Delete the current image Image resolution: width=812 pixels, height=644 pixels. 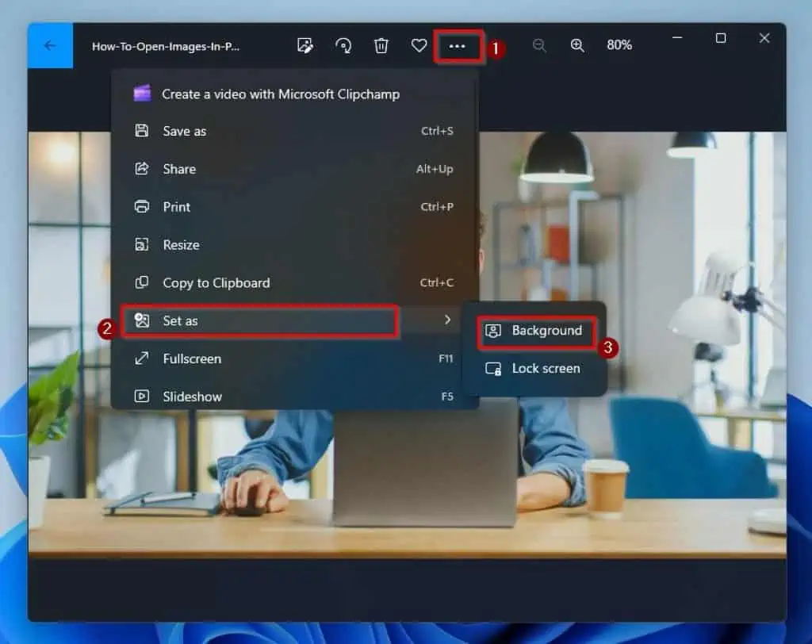tap(381, 45)
